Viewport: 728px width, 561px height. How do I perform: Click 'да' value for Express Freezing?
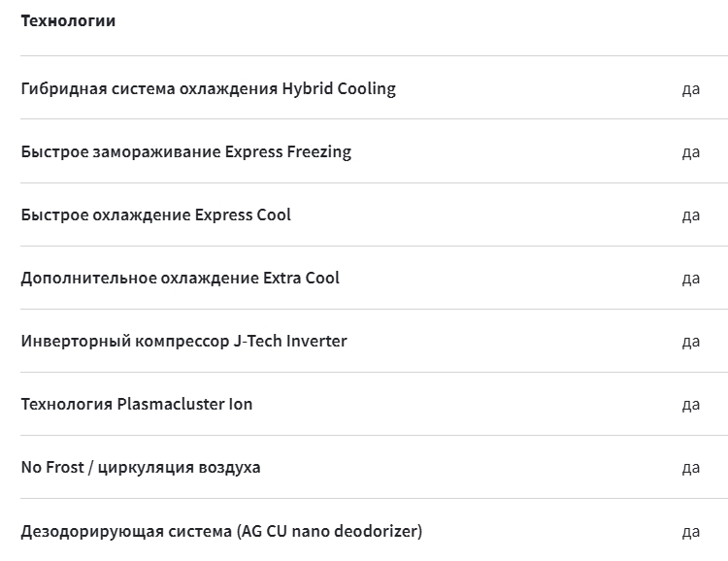[691, 151]
